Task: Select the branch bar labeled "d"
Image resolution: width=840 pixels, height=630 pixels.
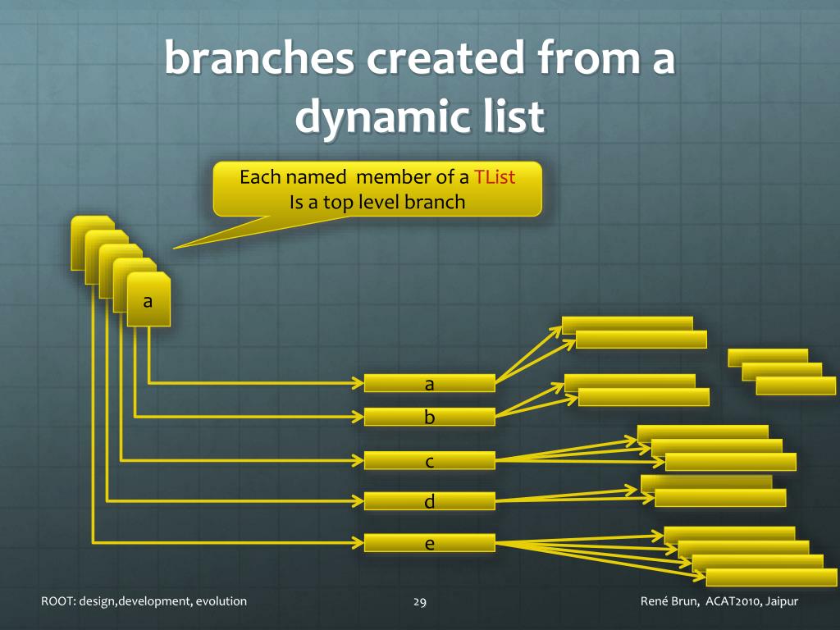Action: [430, 501]
